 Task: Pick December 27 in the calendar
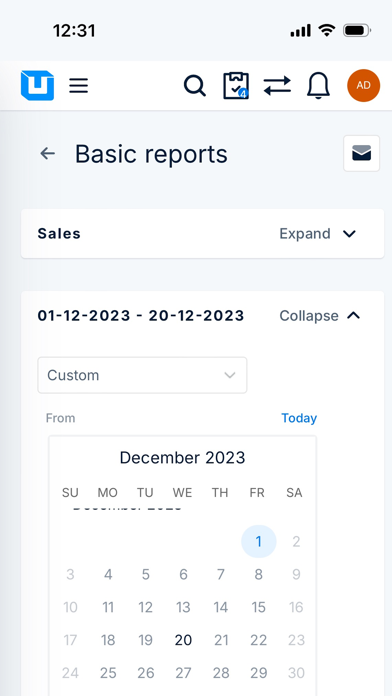[x=183, y=673]
